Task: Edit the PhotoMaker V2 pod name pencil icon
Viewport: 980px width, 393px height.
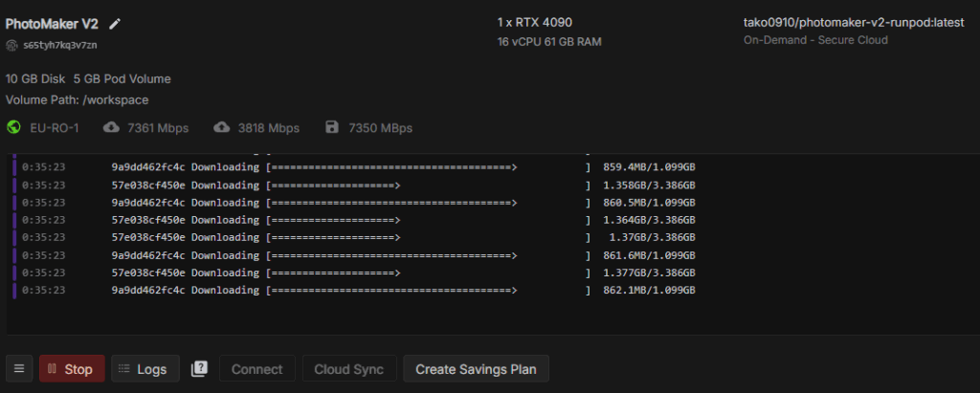Action: coord(115,24)
